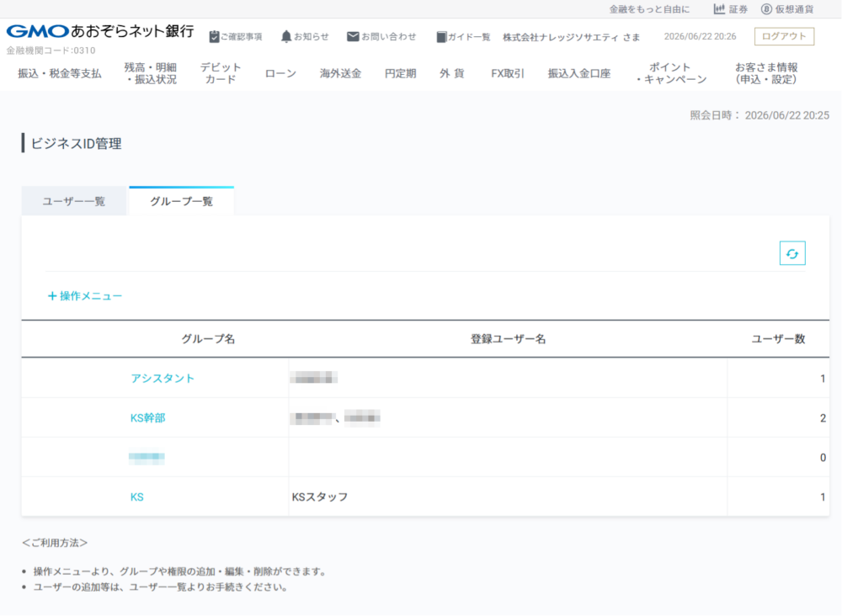Image resolution: width=842 pixels, height=616 pixels.
Task: Click the refresh icon button
Action: (x=792, y=253)
